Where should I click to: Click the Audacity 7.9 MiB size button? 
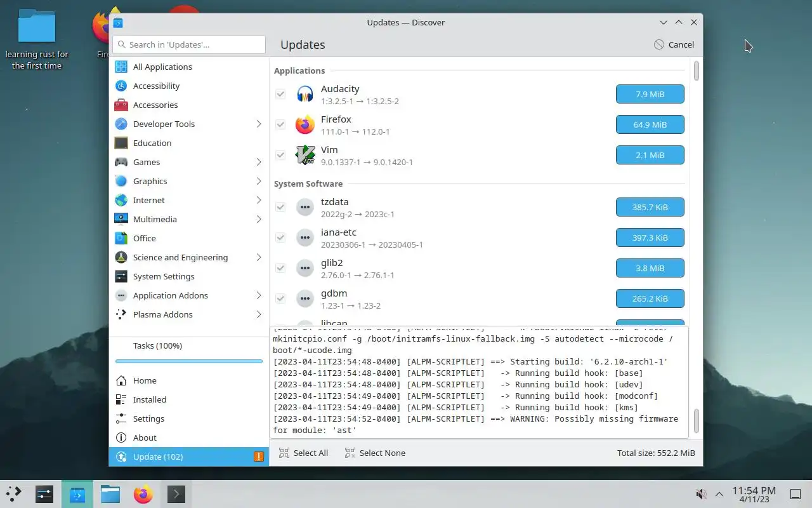pos(650,94)
